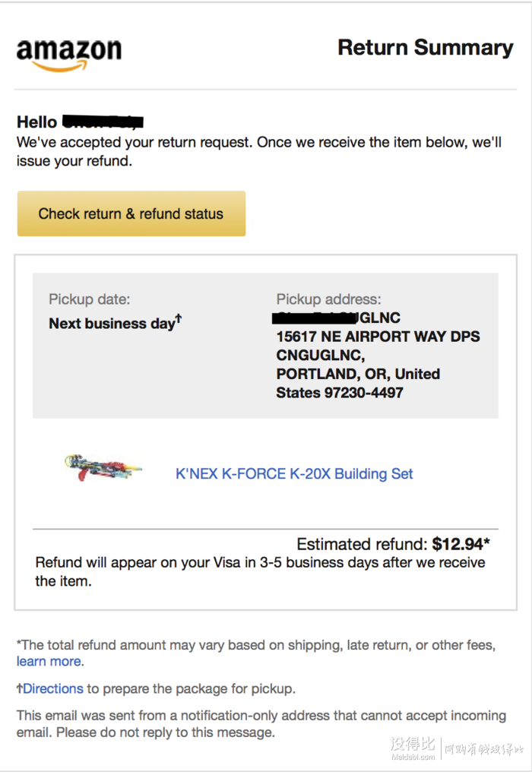
Task: Click the Meidebi watermark logo
Action: (456, 748)
